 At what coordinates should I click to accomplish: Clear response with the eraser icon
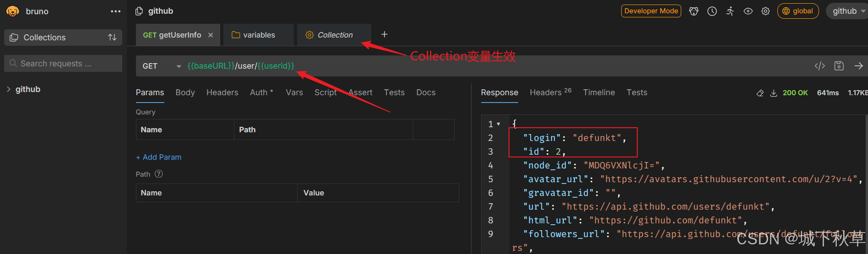click(760, 93)
